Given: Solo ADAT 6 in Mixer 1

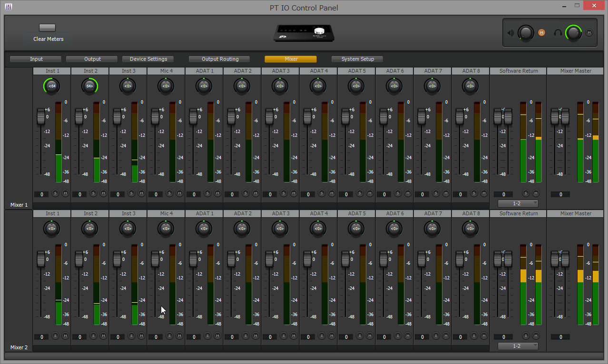Looking at the screenshot, I should pos(398,193).
